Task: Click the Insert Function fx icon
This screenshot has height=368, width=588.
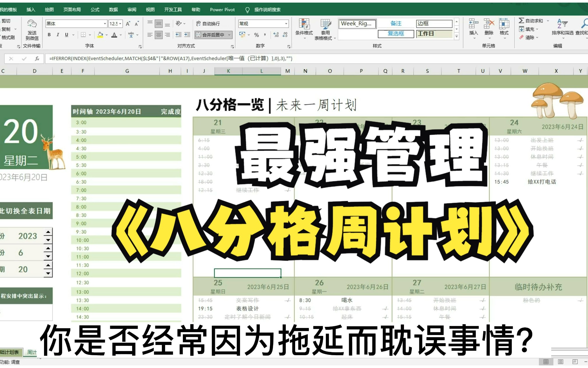Action: (x=37, y=59)
